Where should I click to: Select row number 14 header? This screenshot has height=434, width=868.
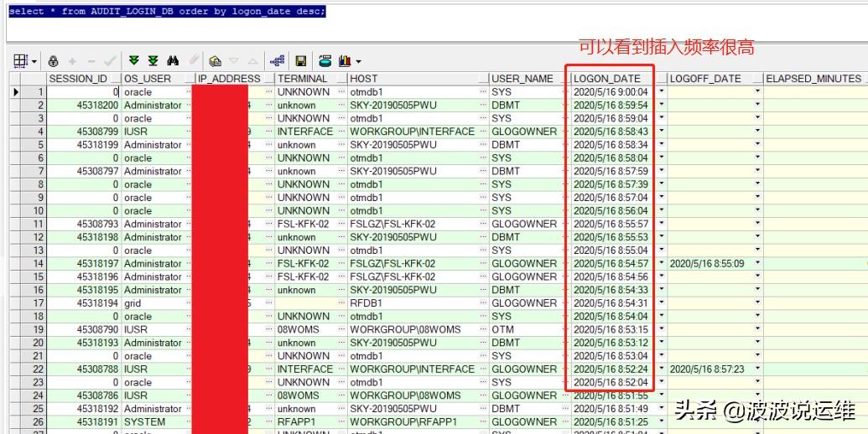[x=34, y=263]
